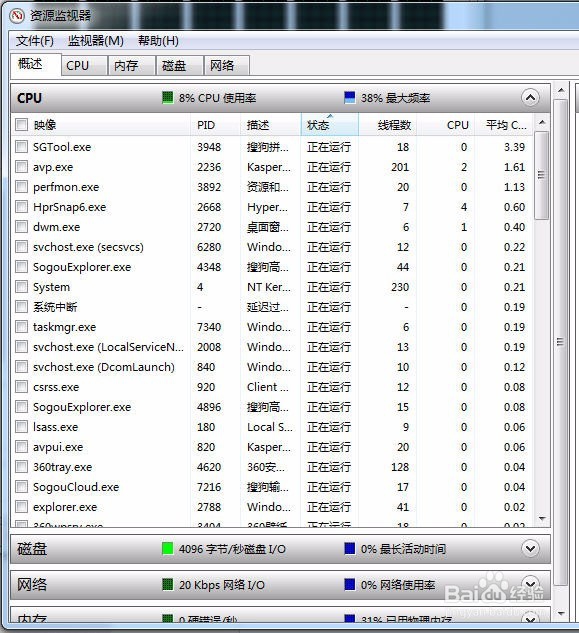The width and height of the screenshot is (579, 633).
Task: Switch to the 磁盘 tab
Action: coord(179,65)
